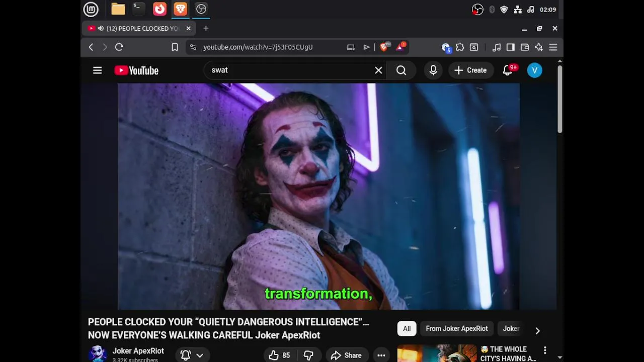
Task: Open Brave Shields lion icon
Action: click(385, 47)
